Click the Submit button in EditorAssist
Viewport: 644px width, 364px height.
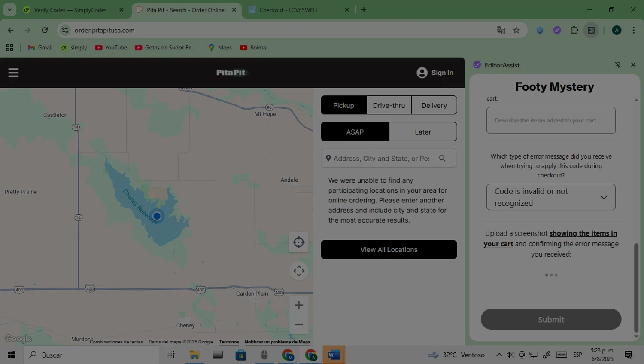[551, 319]
